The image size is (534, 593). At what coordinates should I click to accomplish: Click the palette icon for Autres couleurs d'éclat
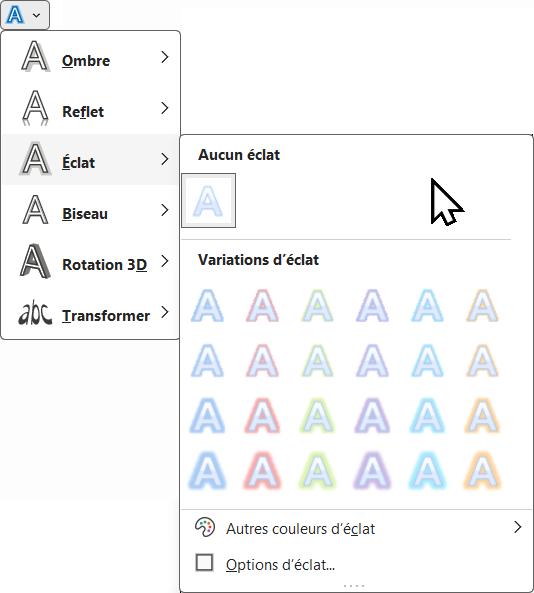coord(205,527)
